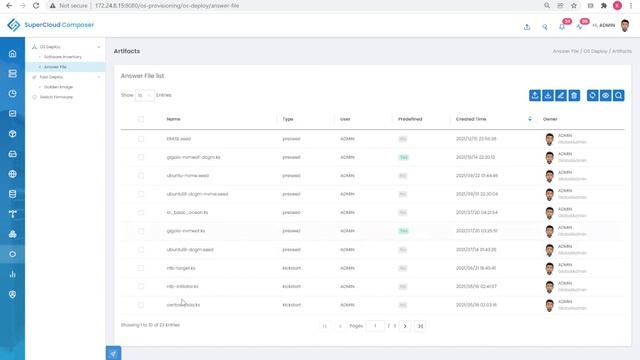The width and height of the screenshot is (640, 360).
Task: Check the ubuntu18-dcgm.seed row checkbox
Action: [141, 249]
